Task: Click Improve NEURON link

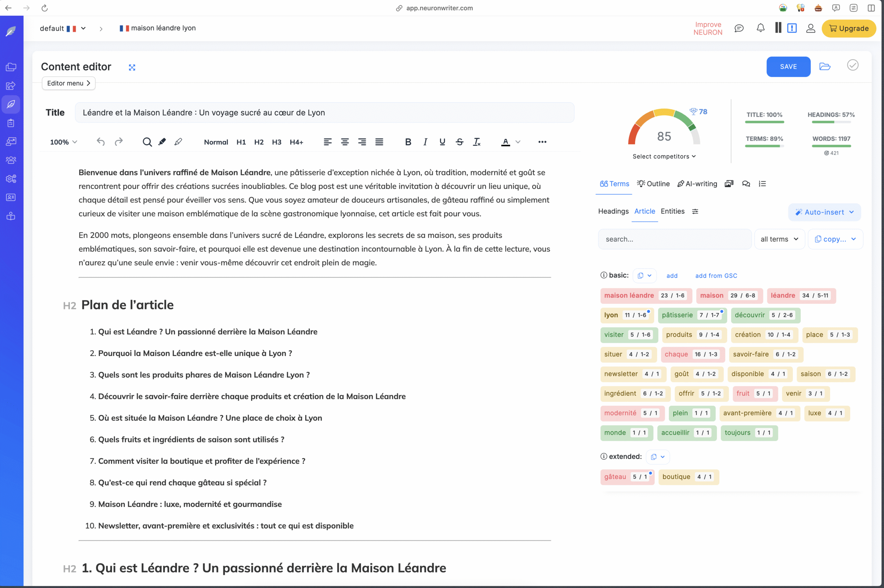Action: (x=708, y=29)
